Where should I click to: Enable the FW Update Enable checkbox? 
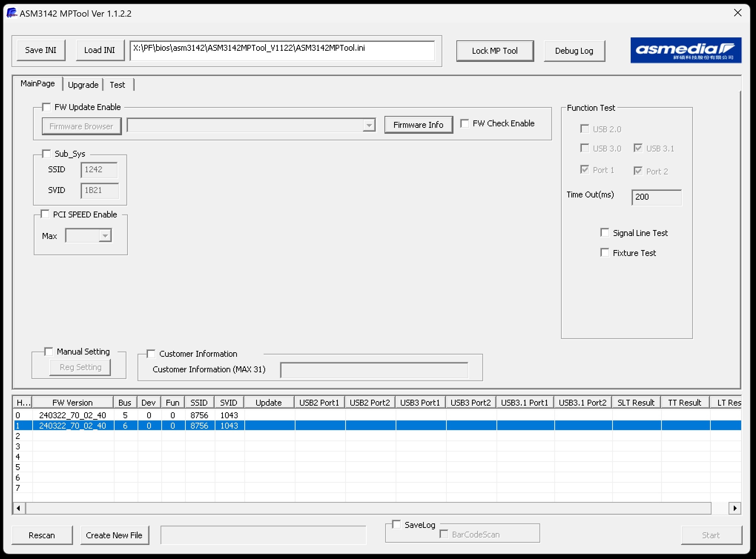point(47,107)
